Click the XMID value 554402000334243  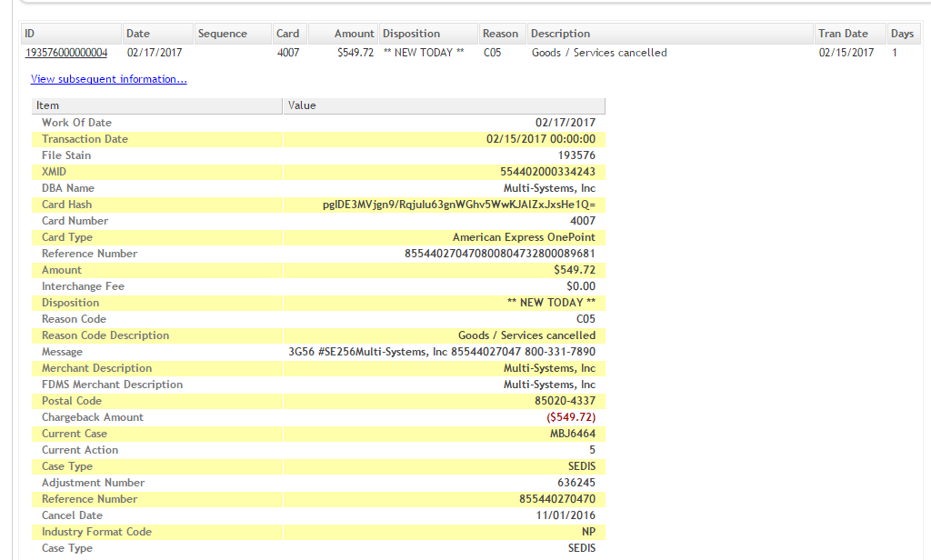(547, 172)
